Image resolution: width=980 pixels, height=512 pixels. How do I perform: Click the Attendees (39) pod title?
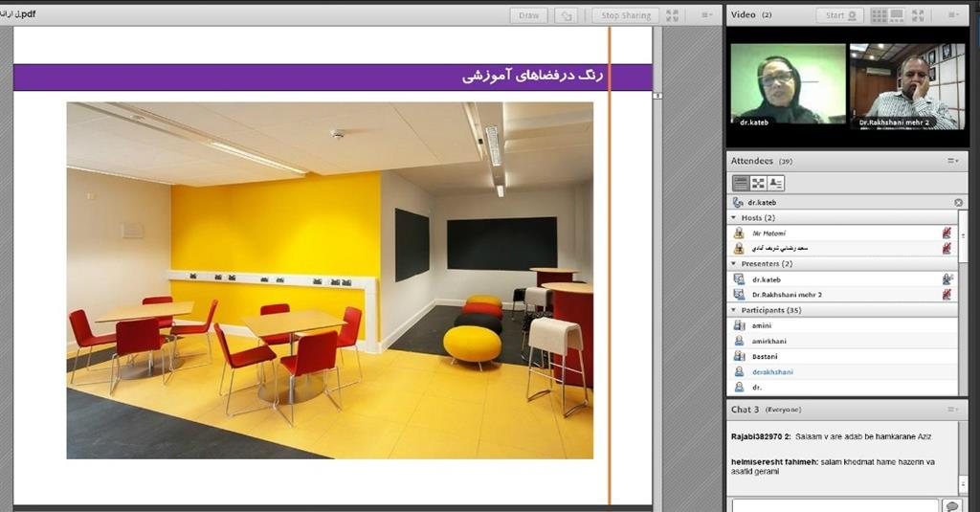coord(761,162)
